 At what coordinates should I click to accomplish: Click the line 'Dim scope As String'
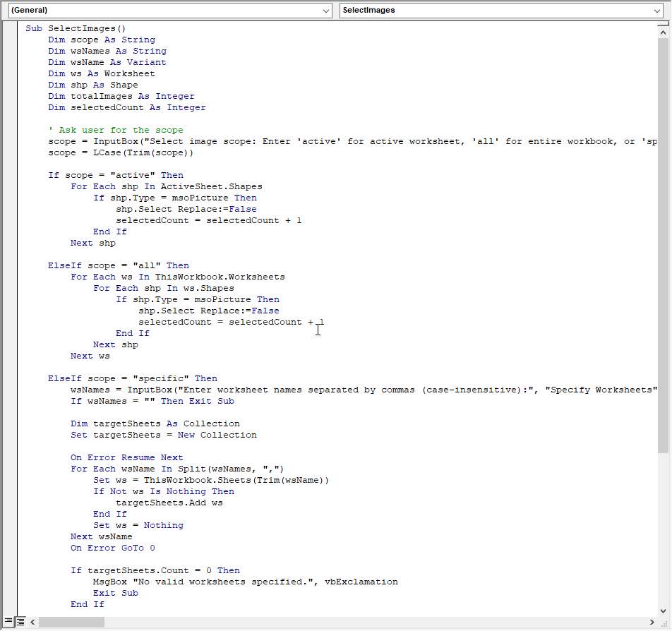click(x=102, y=40)
